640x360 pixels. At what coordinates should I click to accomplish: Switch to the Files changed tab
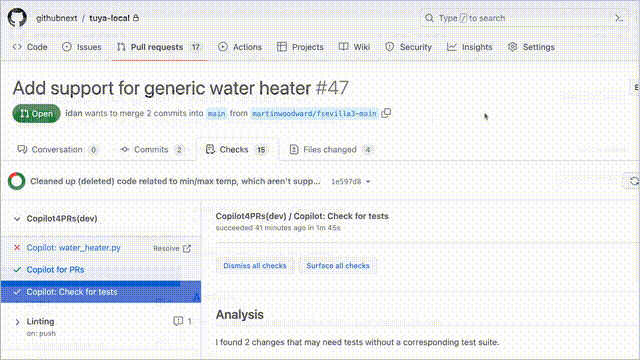tap(331, 150)
